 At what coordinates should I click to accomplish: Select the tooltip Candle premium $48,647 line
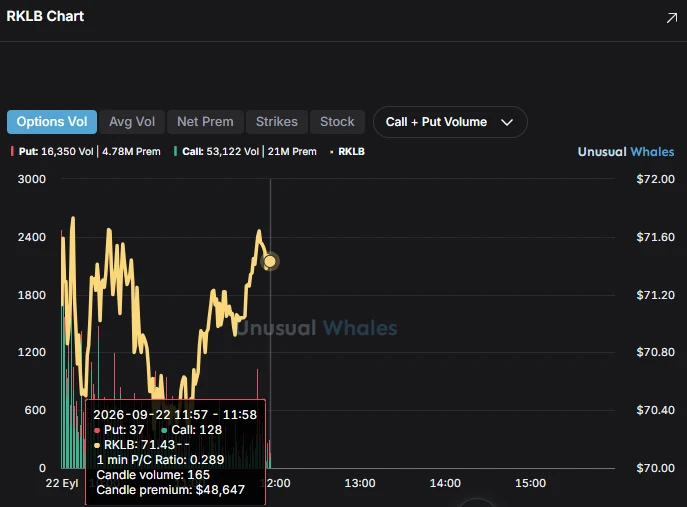point(170,490)
